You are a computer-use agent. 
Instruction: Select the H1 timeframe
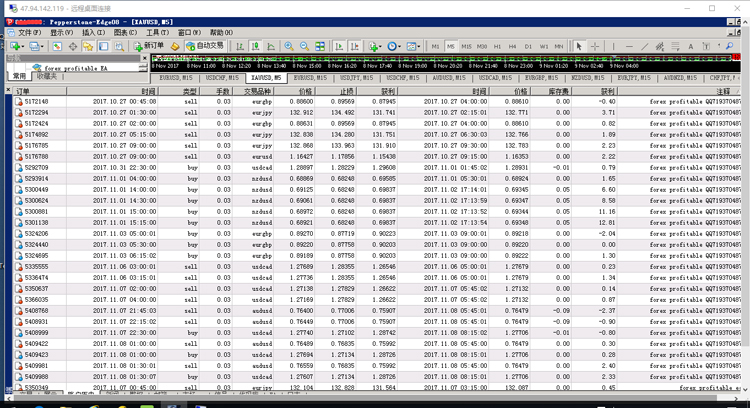pos(497,46)
